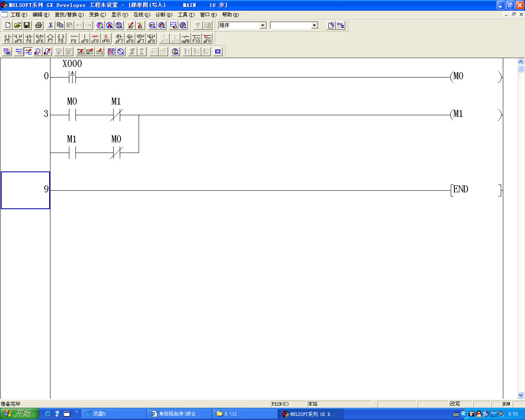Screen dimensions: 525x420
Task: Insert normally closed contact (F6)
Action: click(x=29, y=39)
